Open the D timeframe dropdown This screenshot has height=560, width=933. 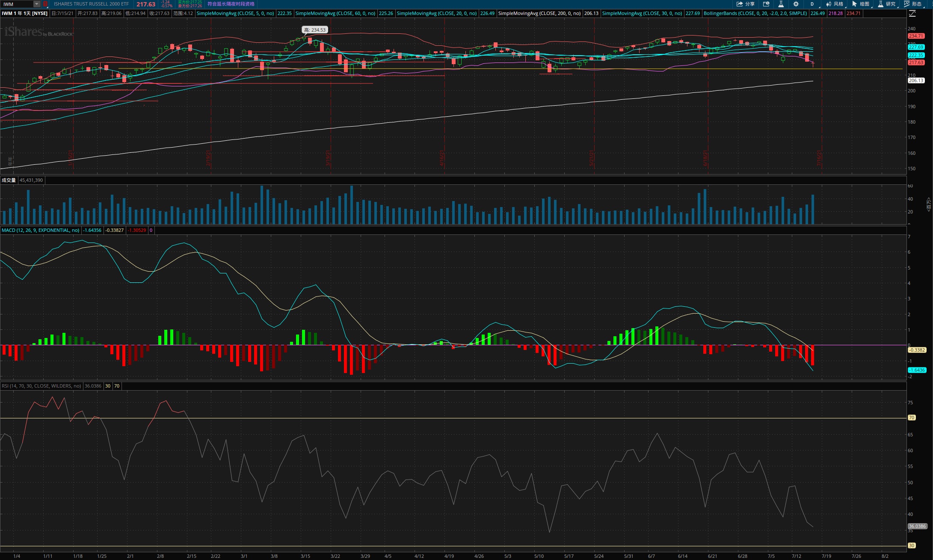(x=813, y=4)
